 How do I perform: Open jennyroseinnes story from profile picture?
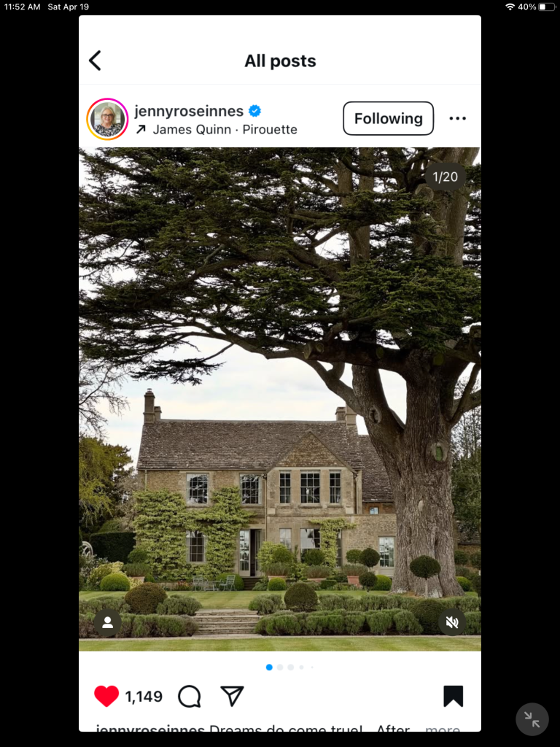click(107, 119)
